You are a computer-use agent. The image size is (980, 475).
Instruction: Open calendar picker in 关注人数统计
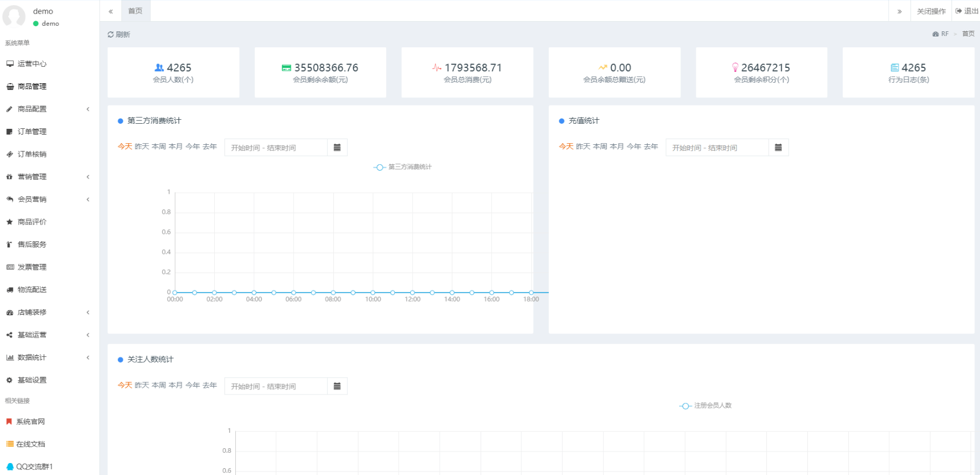(337, 387)
